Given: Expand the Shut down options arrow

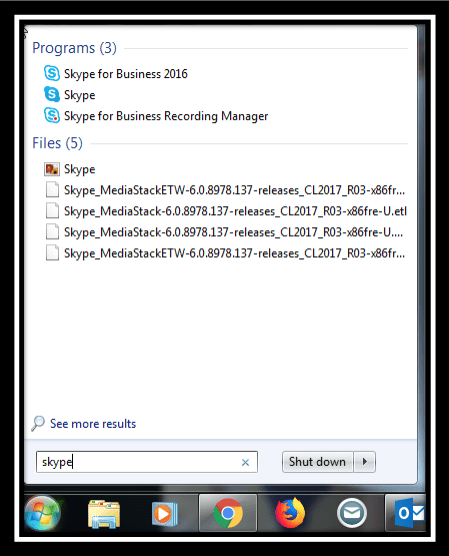Looking at the screenshot, I should tap(365, 462).
